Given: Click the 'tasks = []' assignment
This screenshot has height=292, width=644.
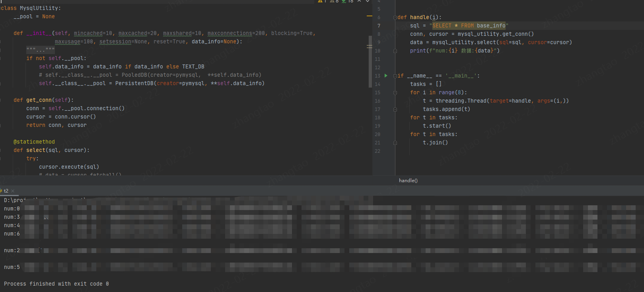Looking at the screenshot, I should (x=426, y=84).
